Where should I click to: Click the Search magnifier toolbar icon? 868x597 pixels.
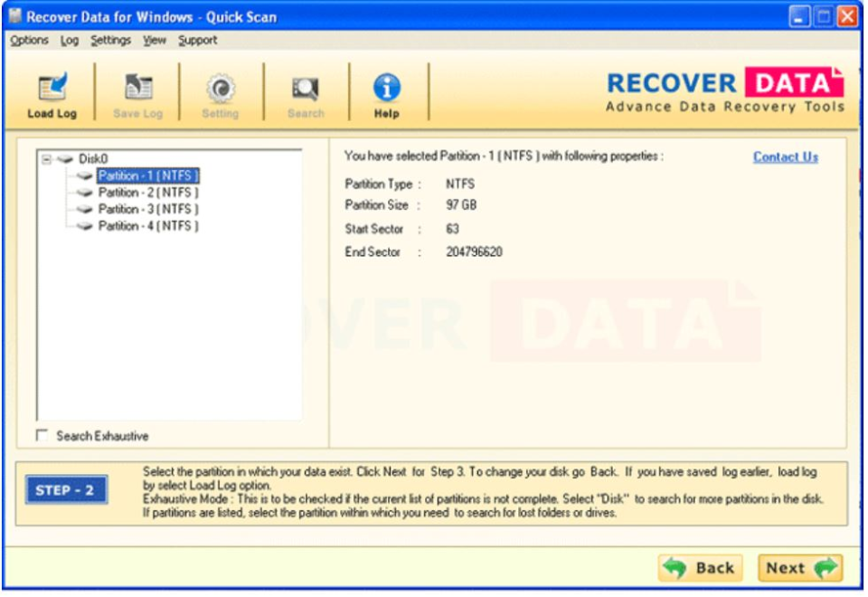pyautogui.click(x=305, y=89)
